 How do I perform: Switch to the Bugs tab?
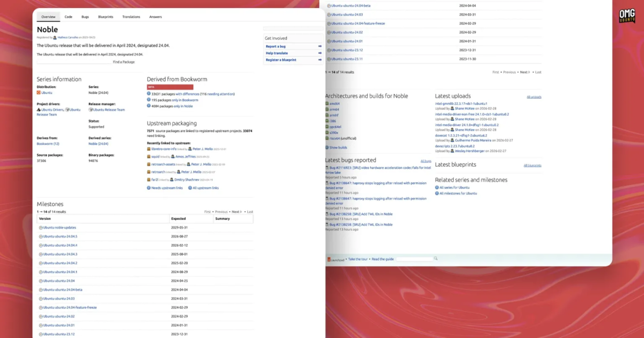[x=85, y=17]
